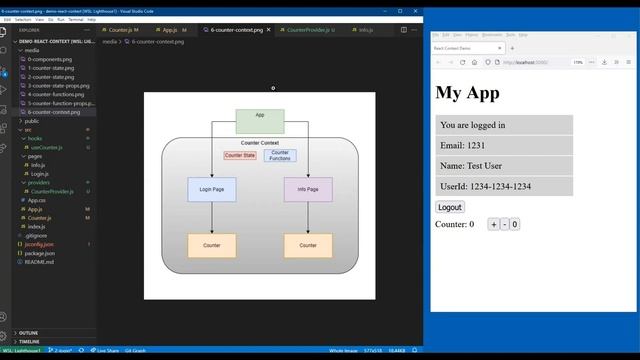Open the Terminal menu in VS Code

[x=76, y=19]
